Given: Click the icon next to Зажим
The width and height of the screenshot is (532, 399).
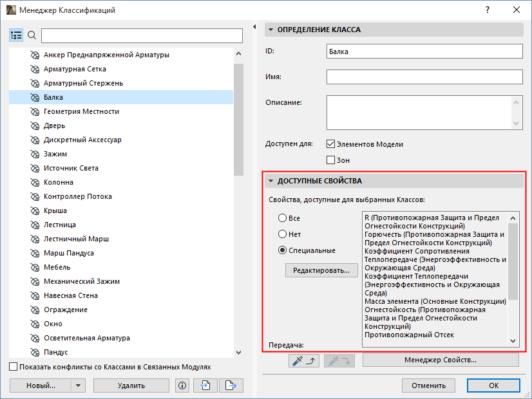Looking at the screenshot, I should (x=35, y=154).
